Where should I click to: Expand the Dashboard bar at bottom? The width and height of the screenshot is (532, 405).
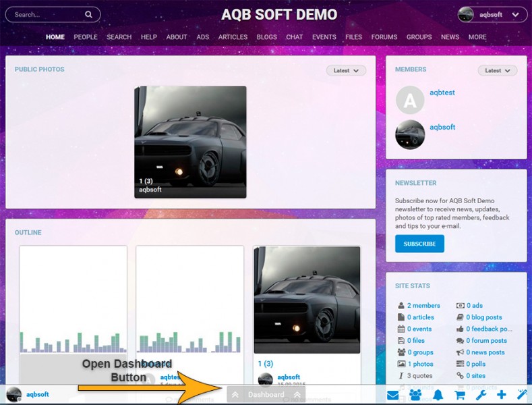click(x=266, y=394)
